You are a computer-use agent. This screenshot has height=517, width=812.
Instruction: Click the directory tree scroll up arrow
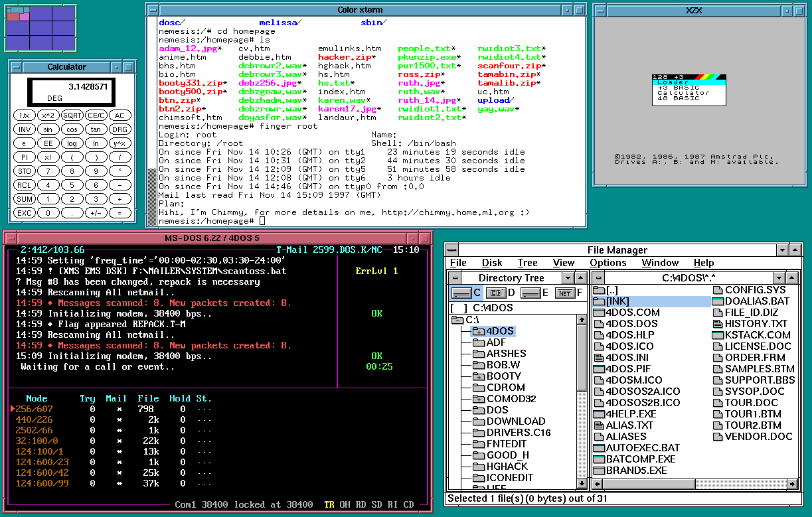[582, 319]
